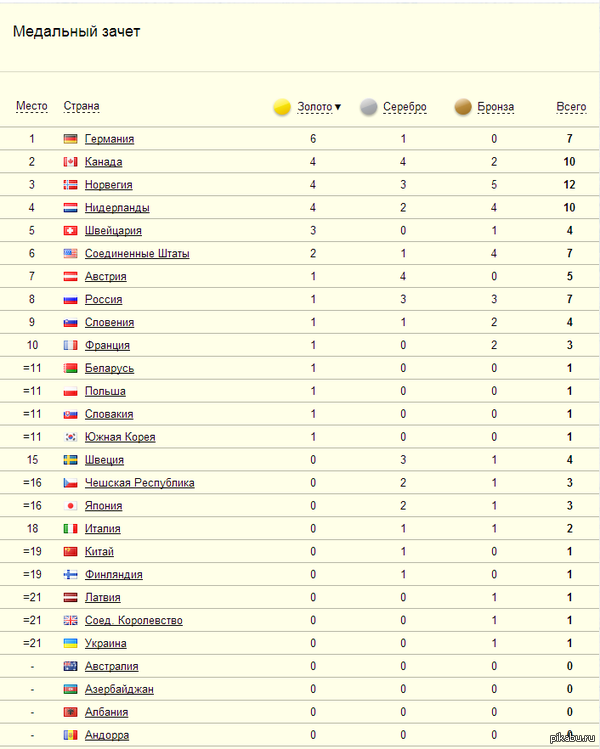Screen dimensions: 600x749
Task: Toggle the Золото sort arrow
Action: click(338, 107)
